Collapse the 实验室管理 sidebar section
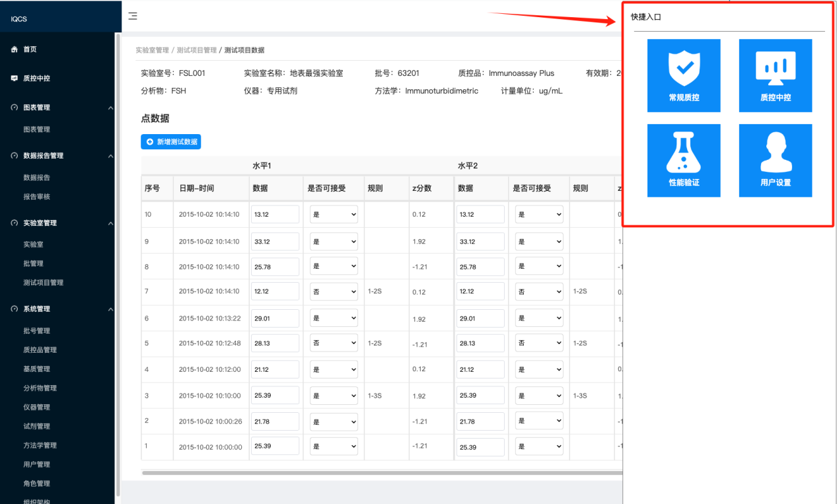The image size is (837, 504). pyautogui.click(x=110, y=223)
